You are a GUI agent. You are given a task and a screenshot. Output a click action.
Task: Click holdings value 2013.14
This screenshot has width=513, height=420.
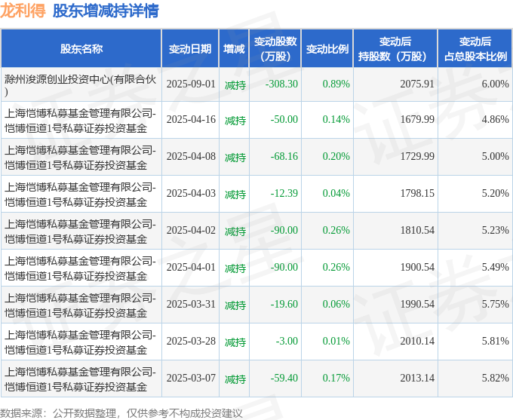coord(417,378)
